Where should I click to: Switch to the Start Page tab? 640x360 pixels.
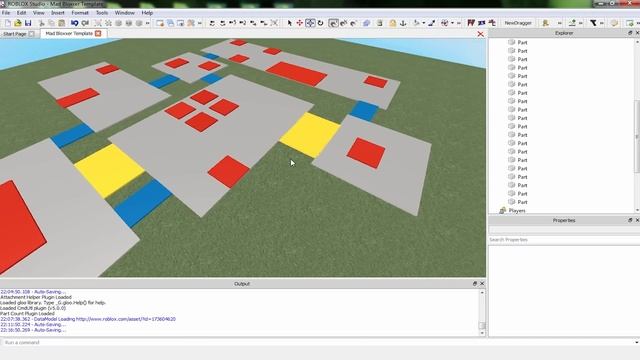(14, 34)
